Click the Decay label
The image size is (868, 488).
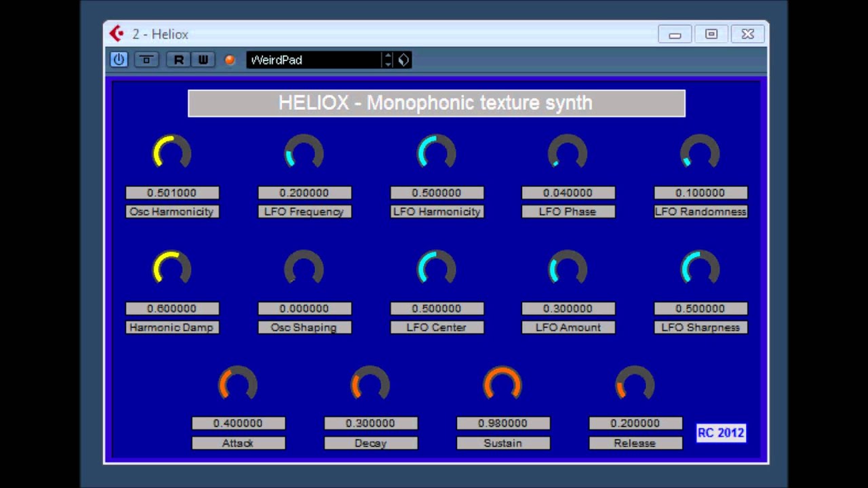(x=371, y=443)
